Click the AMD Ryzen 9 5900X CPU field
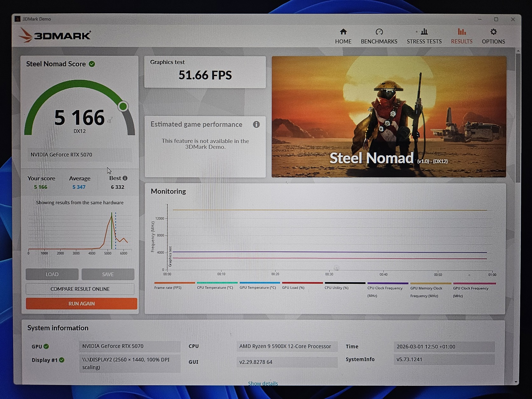Screen dimensions: 532x399 point(287,346)
